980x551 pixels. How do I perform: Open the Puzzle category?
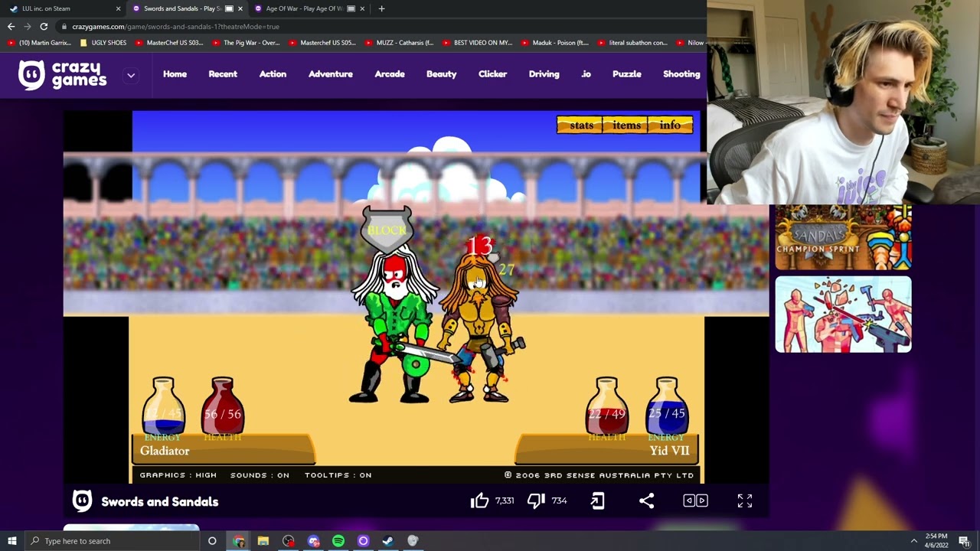pos(626,74)
